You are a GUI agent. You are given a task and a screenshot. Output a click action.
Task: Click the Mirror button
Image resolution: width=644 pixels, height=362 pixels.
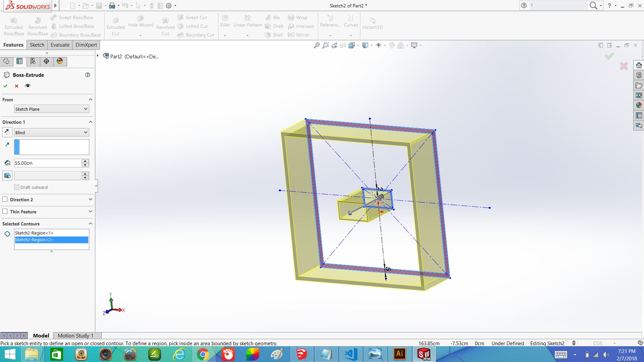299,35
